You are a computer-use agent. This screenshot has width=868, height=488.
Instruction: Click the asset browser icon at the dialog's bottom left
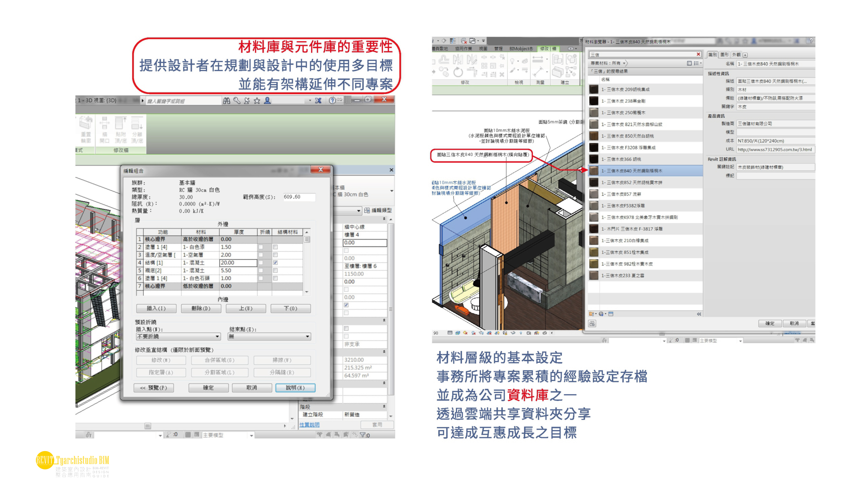[592, 324]
